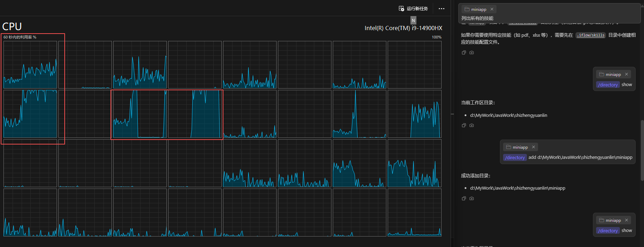The width and height of the screenshot is (644, 247).
Task: Remove miniapp chip from pinned 列出所有的技能 message
Action: point(492,9)
